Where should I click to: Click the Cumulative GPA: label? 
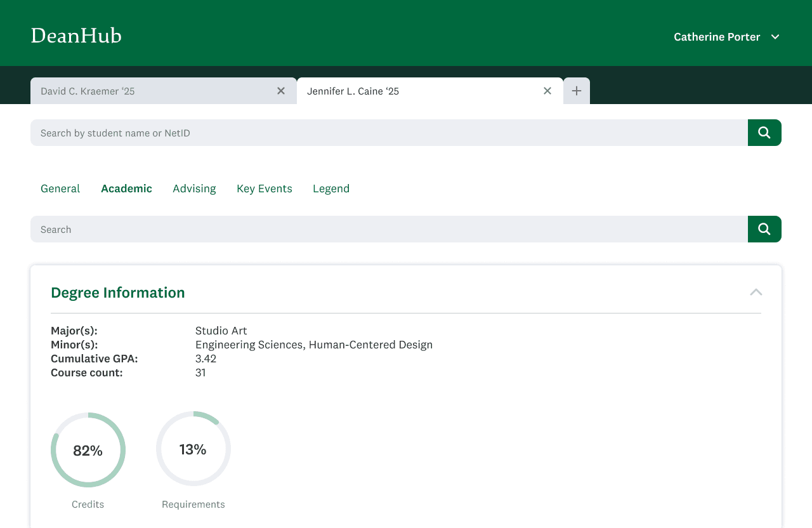(95, 359)
